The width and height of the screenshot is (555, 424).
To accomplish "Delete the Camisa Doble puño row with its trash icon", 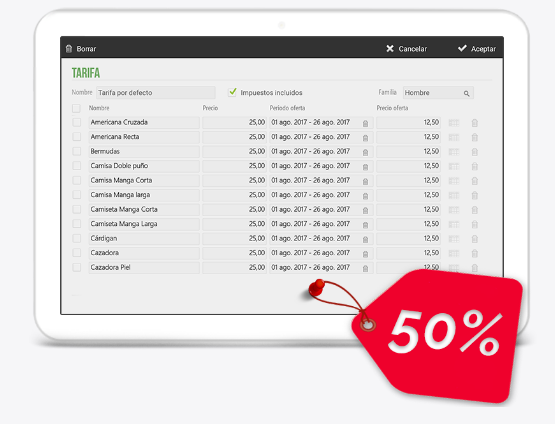I will pyautogui.click(x=475, y=166).
